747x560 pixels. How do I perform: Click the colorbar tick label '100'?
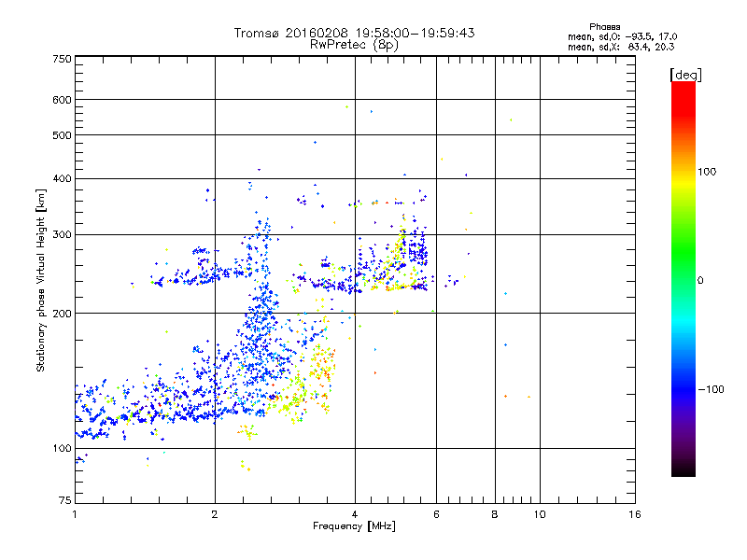[x=707, y=172]
